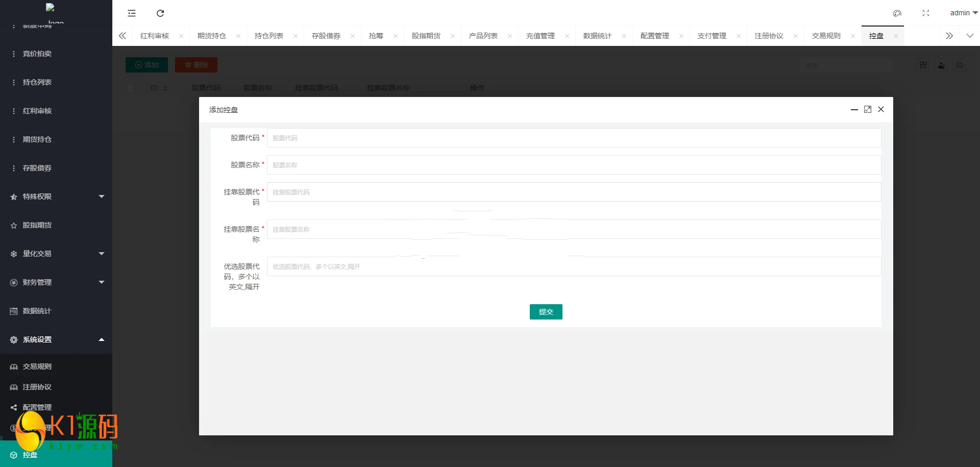Open 期货持仓 in the sidebar
The width and height of the screenshot is (980, 467).
point(56,139)
